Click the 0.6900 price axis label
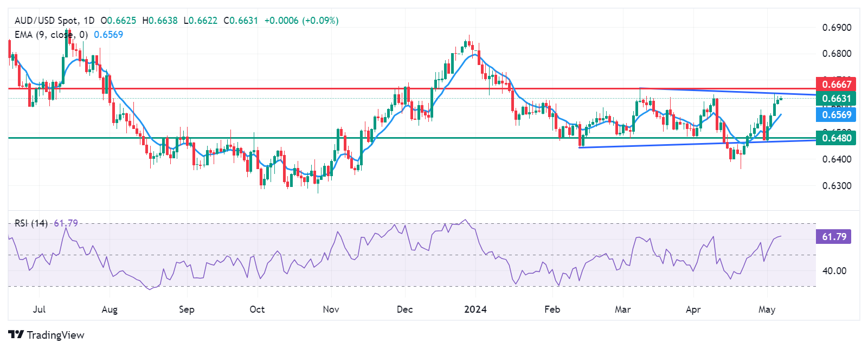Viewport: 868px width, 349px height. [837, 28]
